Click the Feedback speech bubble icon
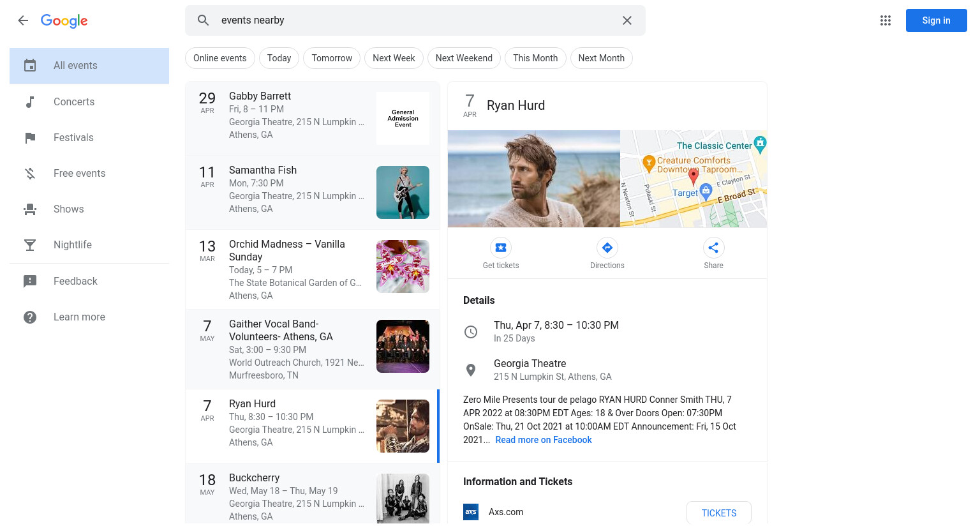The width and height of the screenshot is (980, 526). click(30, 282)
